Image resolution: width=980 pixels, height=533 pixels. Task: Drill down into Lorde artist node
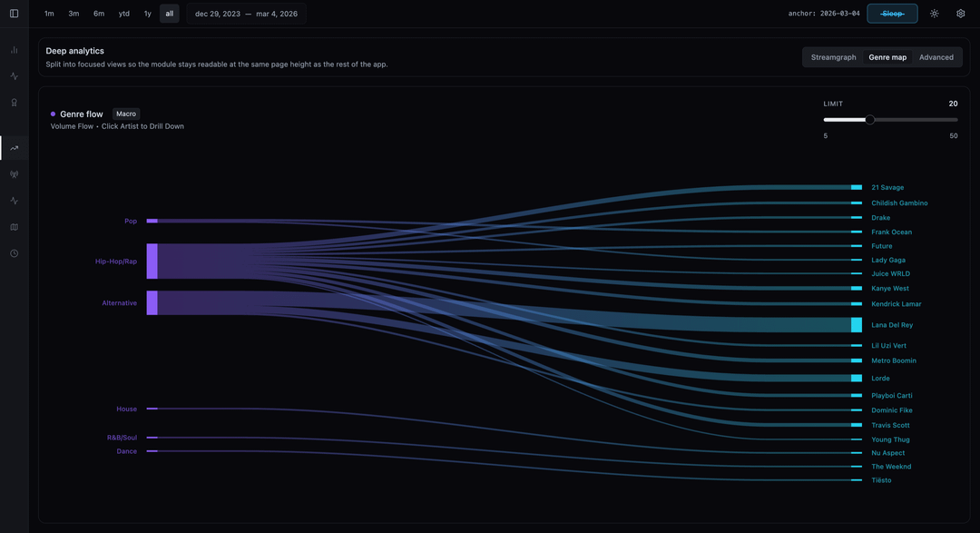880,379
